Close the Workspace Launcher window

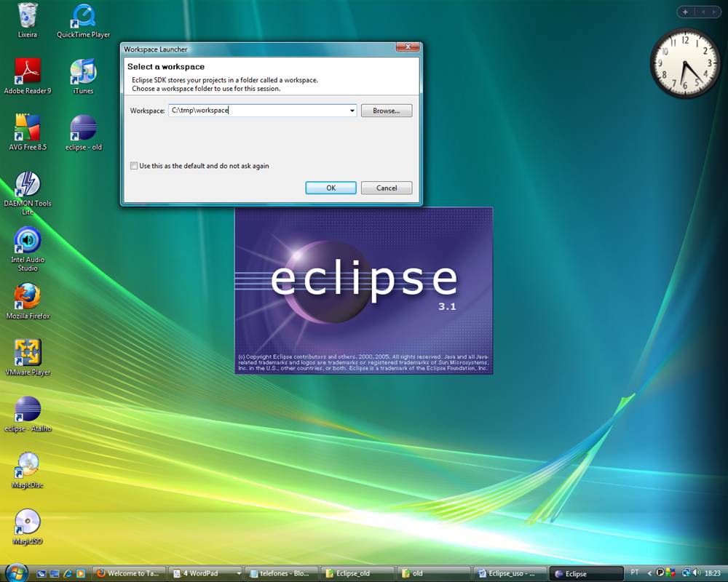[408, 47]
